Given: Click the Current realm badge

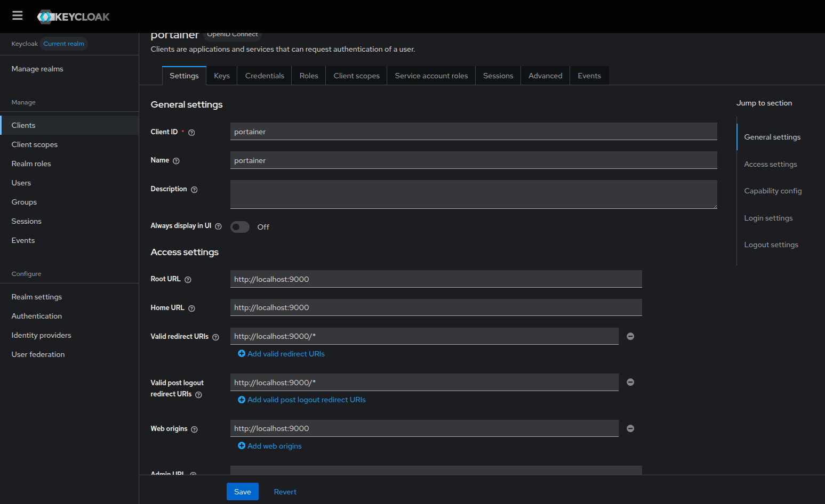Looking at the screenshot, I should pyautogui.click(x=63, y=43).
